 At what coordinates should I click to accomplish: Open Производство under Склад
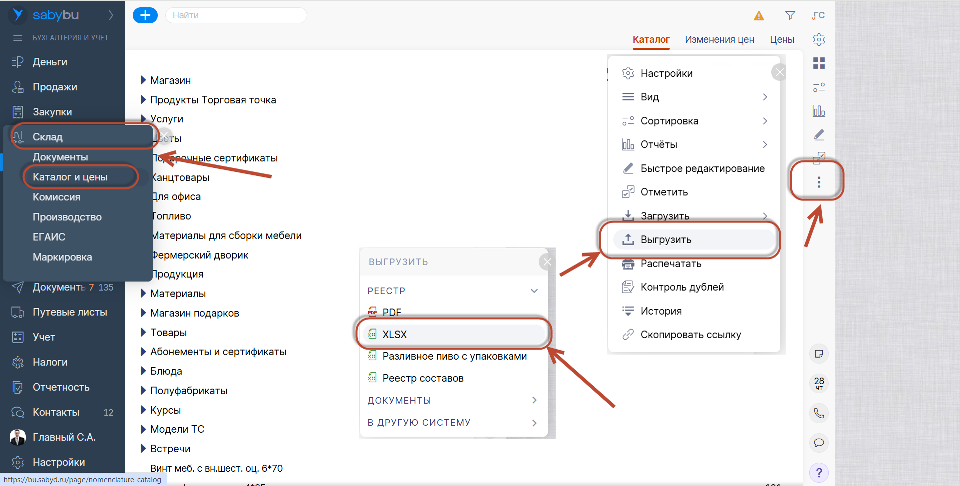[x=67, y=217]
